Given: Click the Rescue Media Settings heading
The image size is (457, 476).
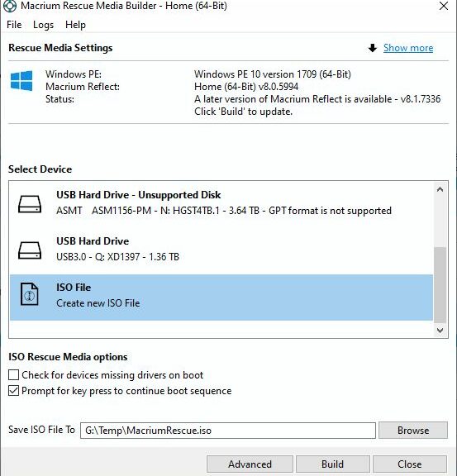Looking at the screenshot, I should (60, 48).
